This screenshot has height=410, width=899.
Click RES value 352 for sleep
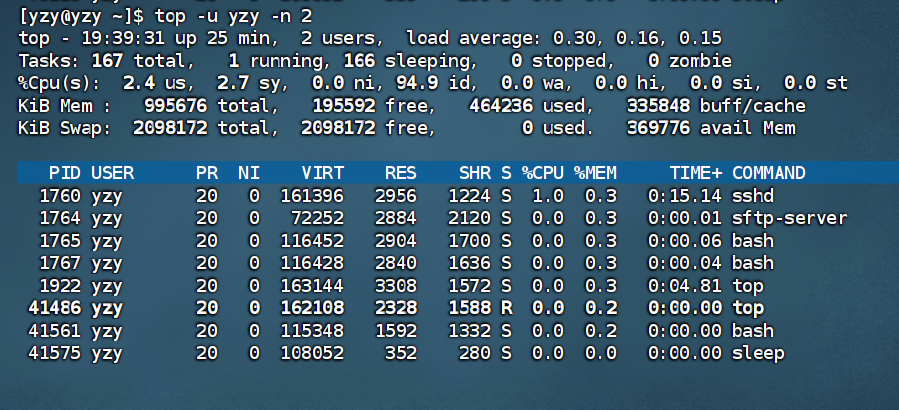pos(401,353)
